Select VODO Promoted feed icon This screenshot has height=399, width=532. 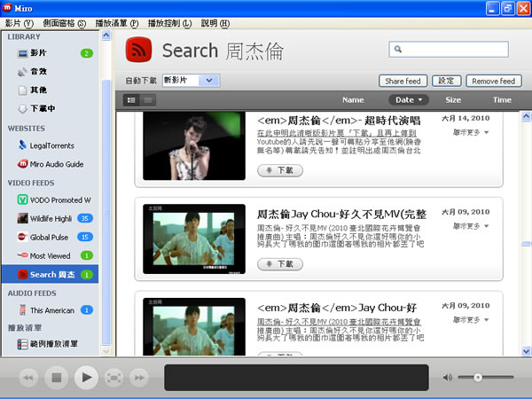tap(23, 199)
